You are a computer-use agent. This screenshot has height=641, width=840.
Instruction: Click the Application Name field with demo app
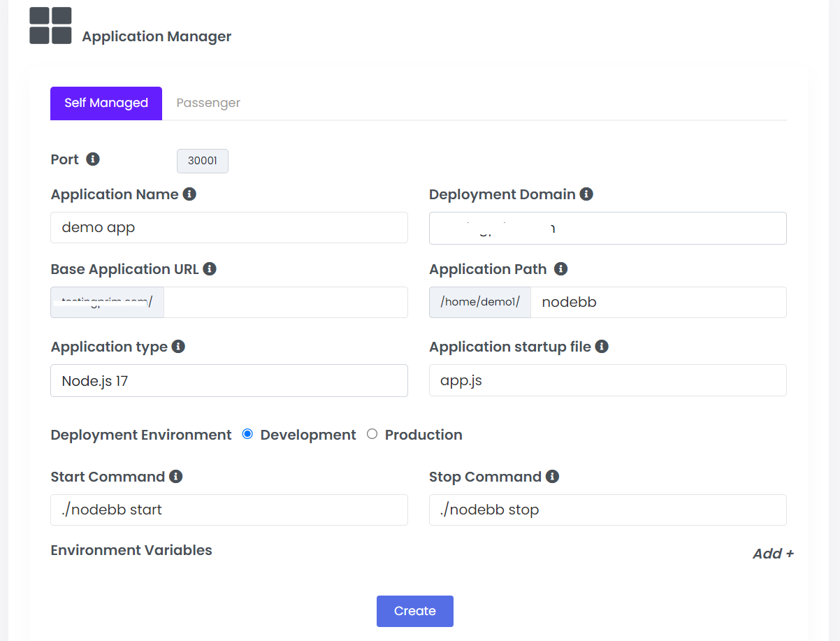[x=229, y=228]
